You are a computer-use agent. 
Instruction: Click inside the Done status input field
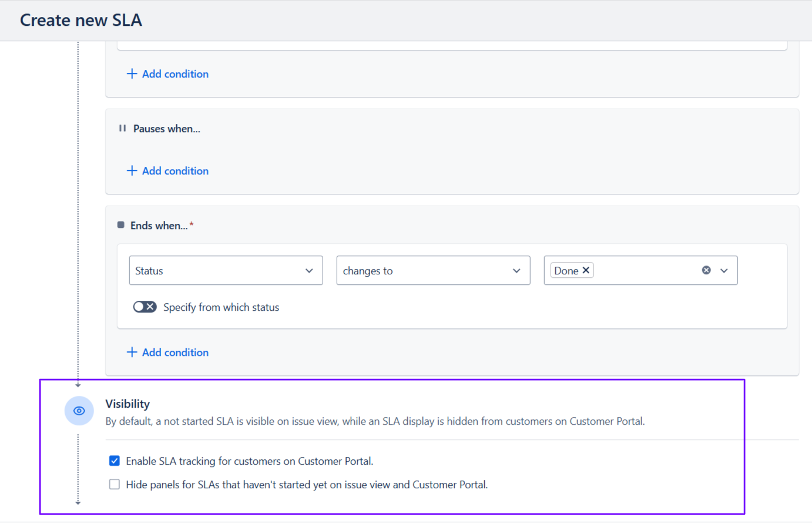click(645, 270)
